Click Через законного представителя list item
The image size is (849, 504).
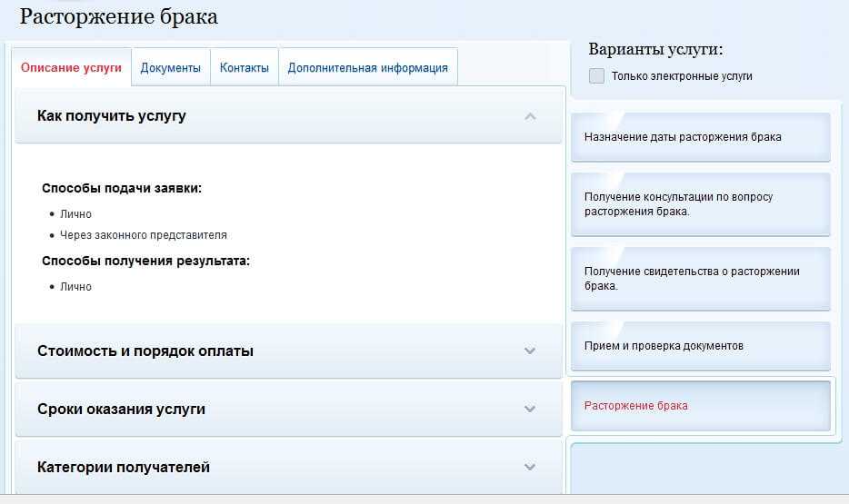click(144, 235)
